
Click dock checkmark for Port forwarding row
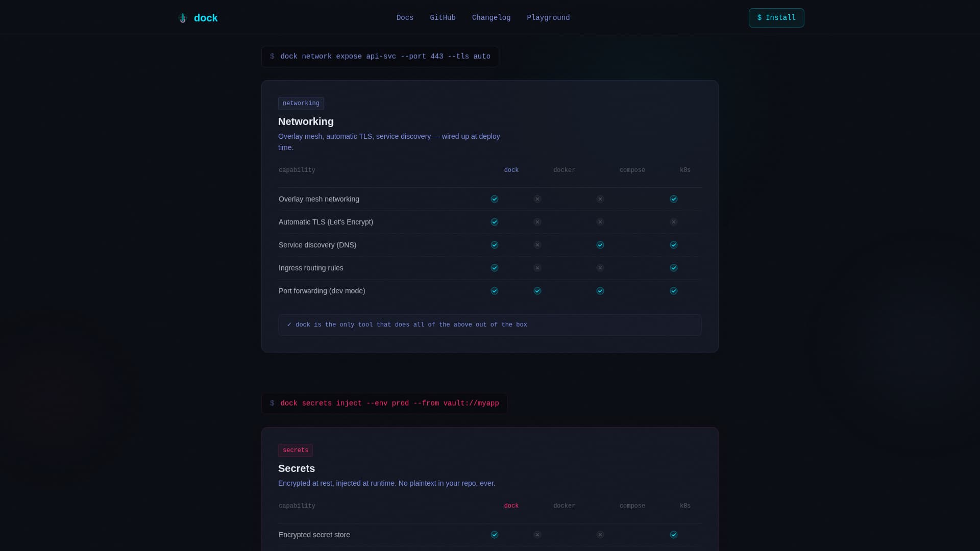(x=495, y=291)
